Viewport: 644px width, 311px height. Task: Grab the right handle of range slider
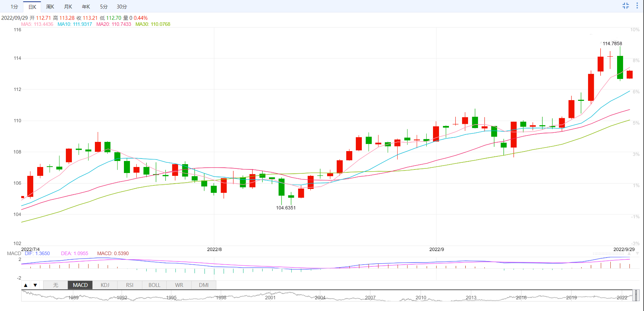click(638, 295)
